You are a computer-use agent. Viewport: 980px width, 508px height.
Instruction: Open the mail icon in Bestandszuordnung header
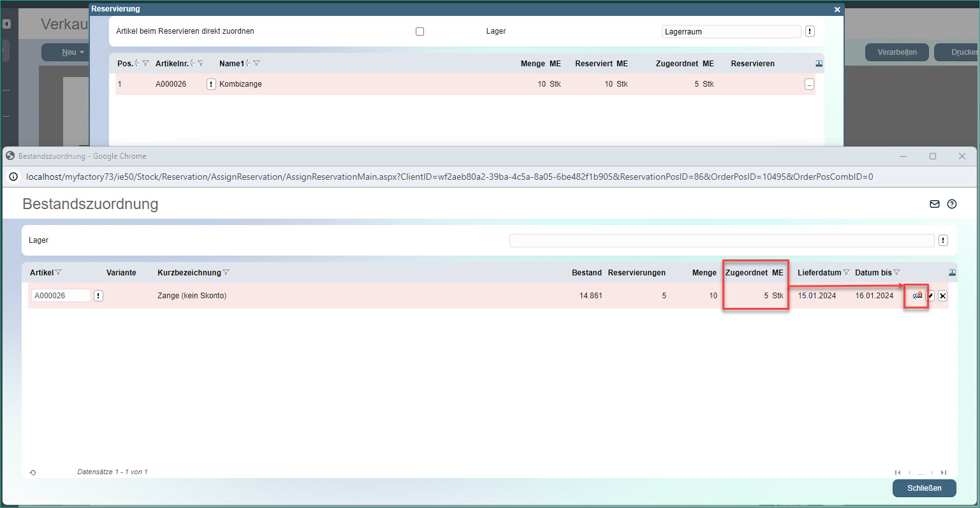coord(935,204)
